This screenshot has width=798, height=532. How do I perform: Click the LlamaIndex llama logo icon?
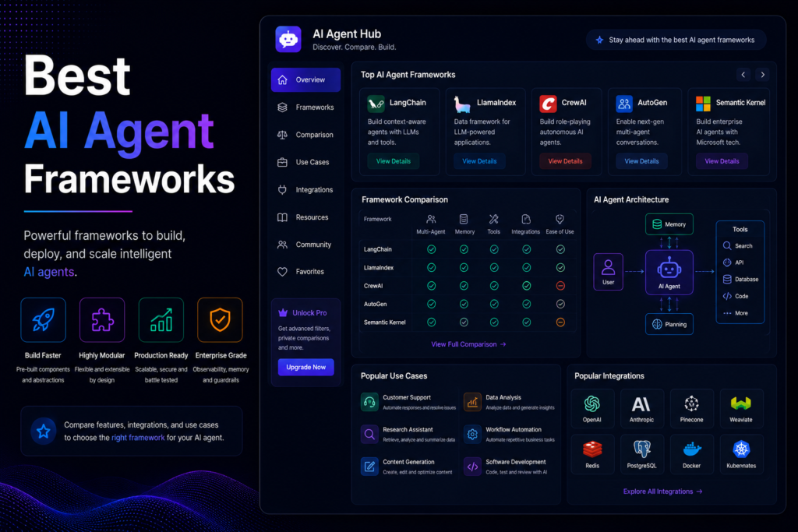click(462, 104)
